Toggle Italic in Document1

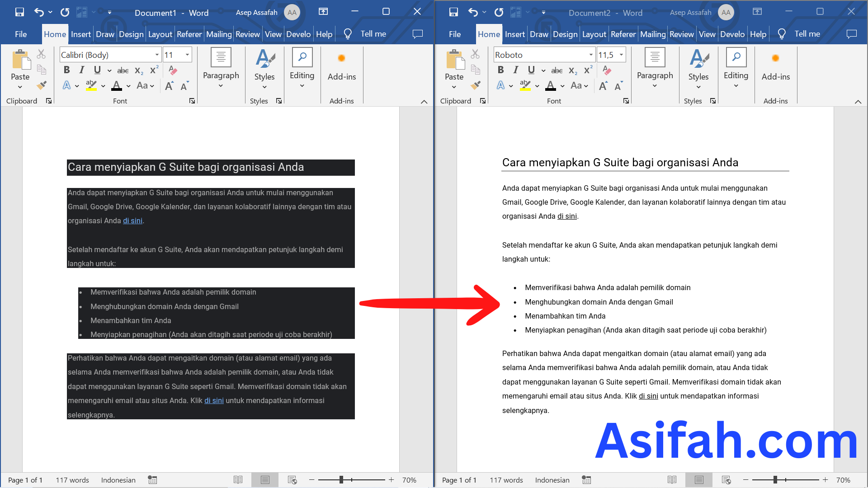coord(82,70)
